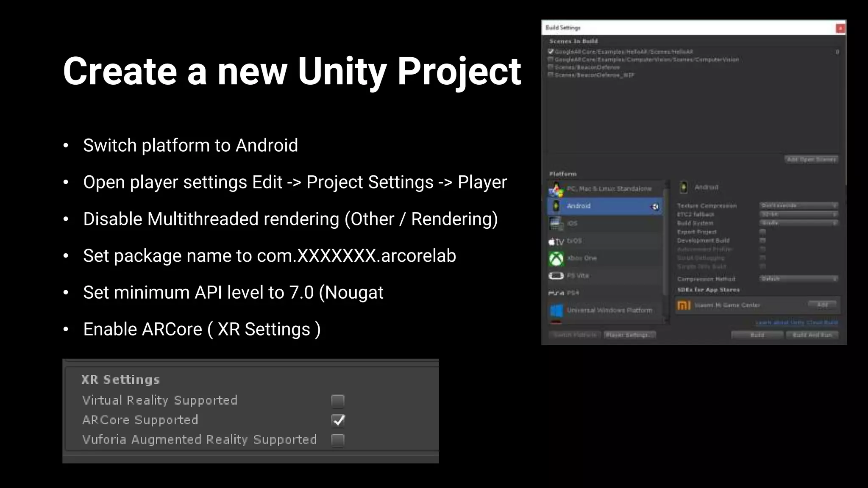Viewport: 868px width, 488px height.
Task: Enable Development Build checkbox
Action: point(762,240)
